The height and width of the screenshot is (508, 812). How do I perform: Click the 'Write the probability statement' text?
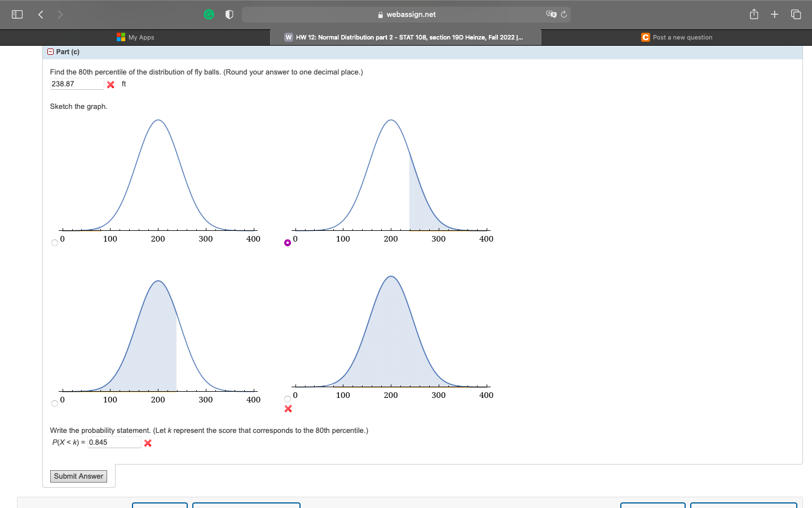click(x=209, y=431)
